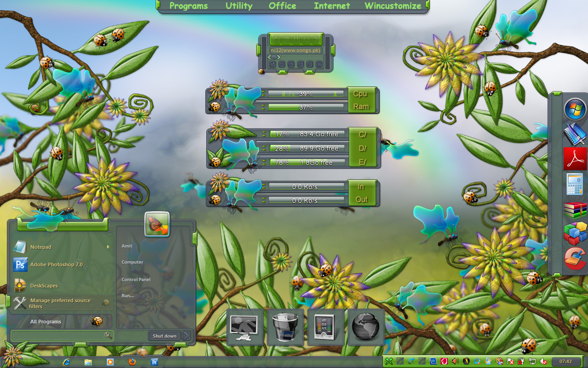Open Control Panel from Start menu

pyautogui.click(x=136, y=280)
